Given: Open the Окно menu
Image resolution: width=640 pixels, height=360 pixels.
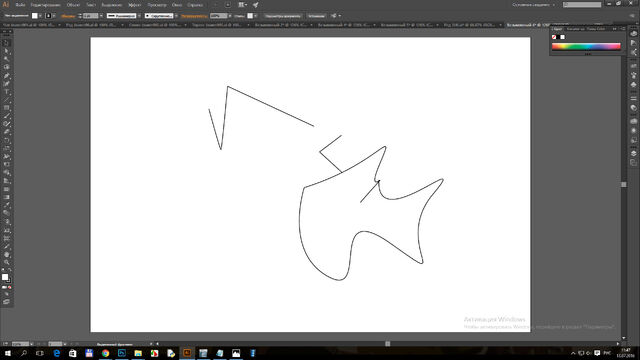Looking at the screenshot, I should coord(177,5).
